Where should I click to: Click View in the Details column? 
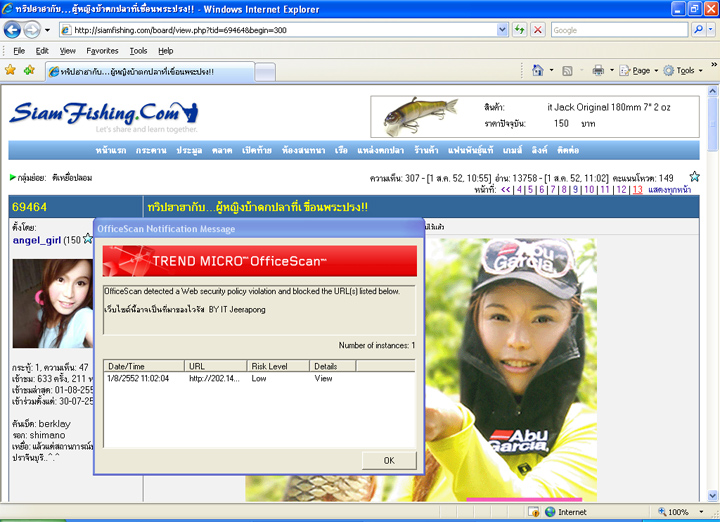click(323, 378)
